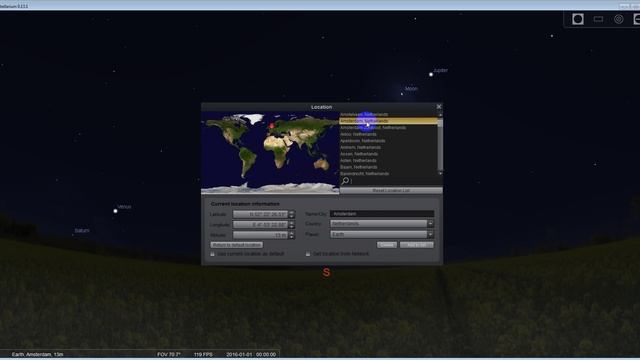Decrease latitude with the down arrow
Screen dimensions: 640x360
(291, 216)
